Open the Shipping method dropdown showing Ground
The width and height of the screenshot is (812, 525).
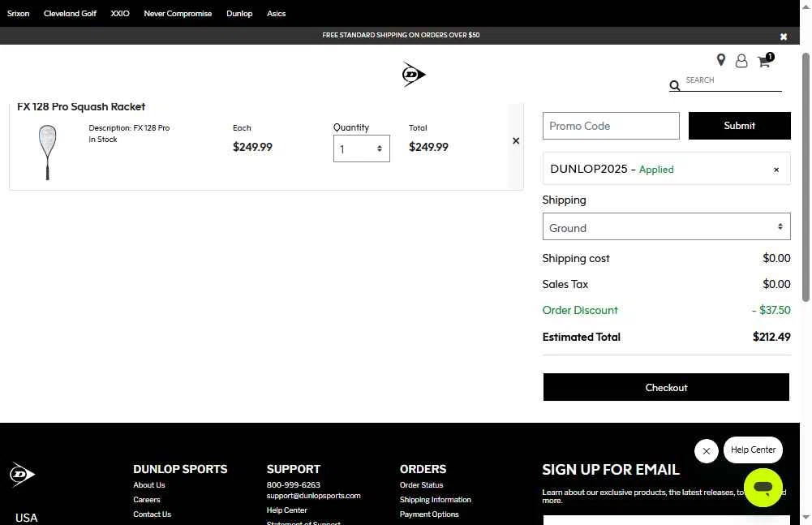667,226
